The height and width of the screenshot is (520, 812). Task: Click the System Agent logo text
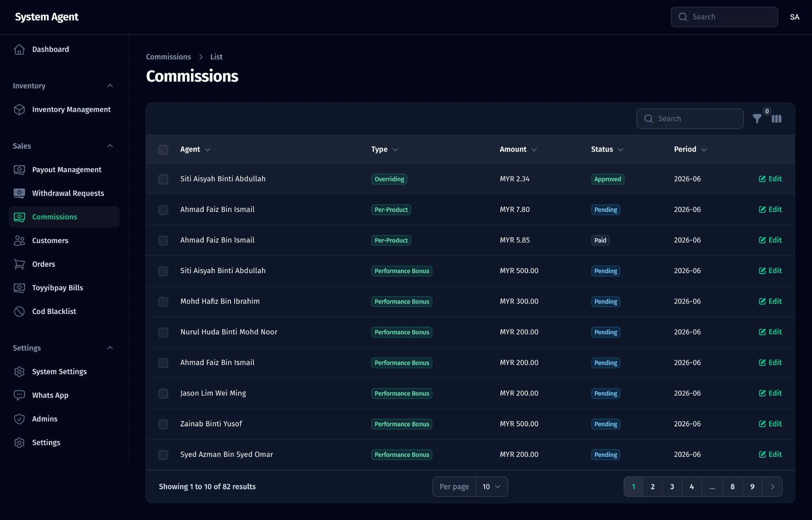click(x=46, y=17)
